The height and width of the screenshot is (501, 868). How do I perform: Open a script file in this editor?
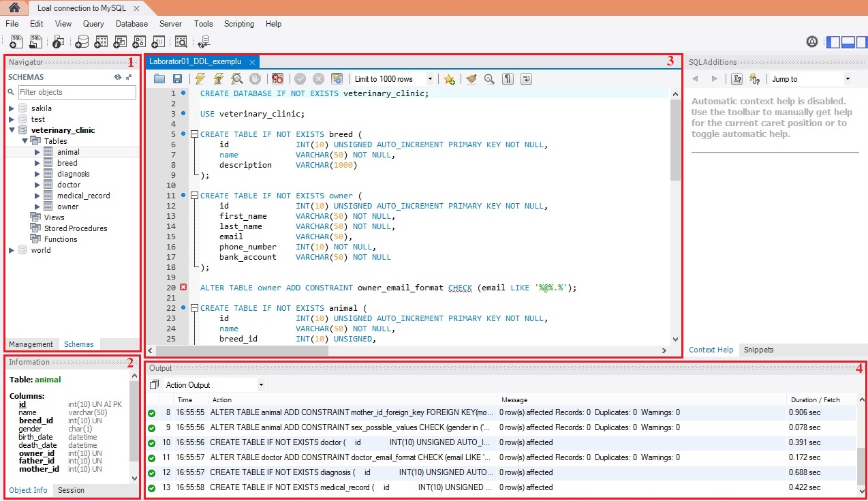click(x=159, y=79)
